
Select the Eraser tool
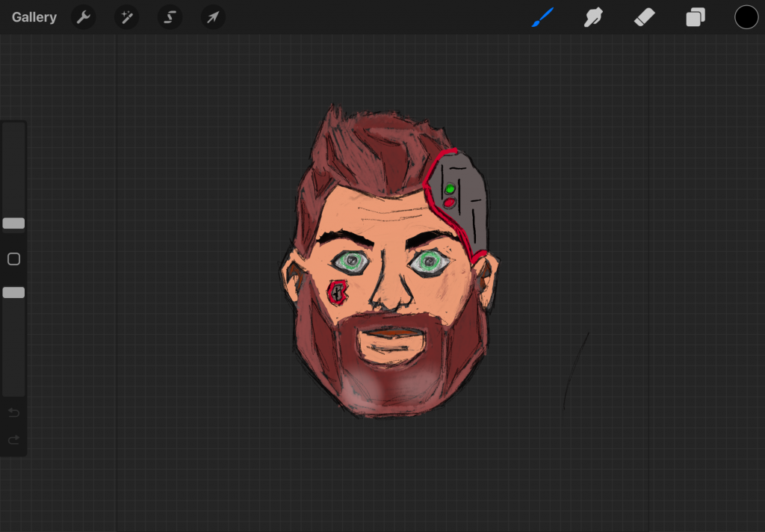point(644,17)
